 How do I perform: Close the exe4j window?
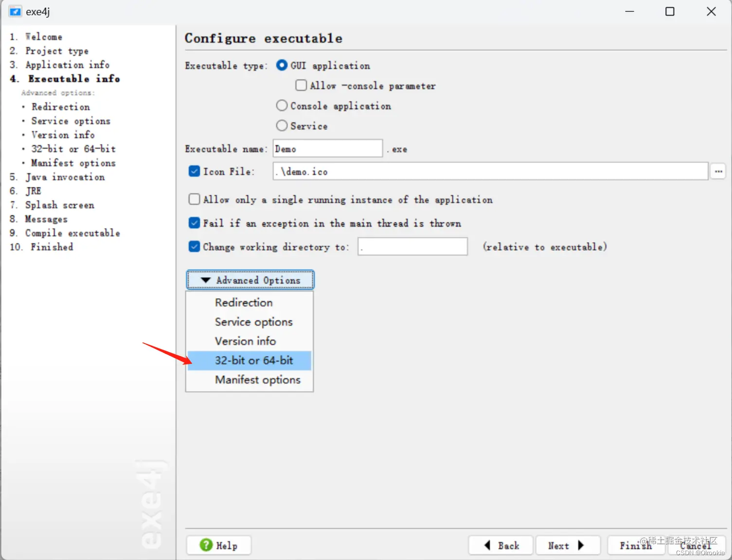tap(711, 11)
